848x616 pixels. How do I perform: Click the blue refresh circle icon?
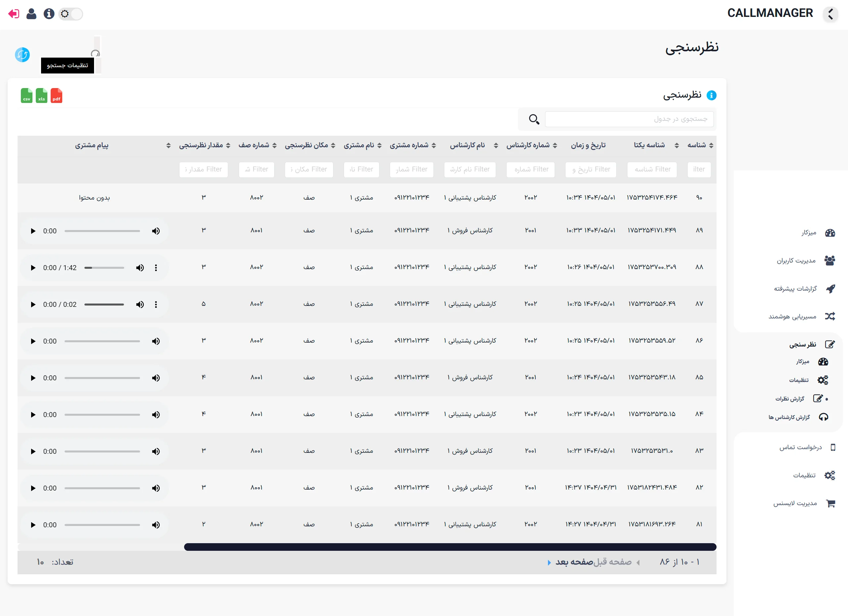(x=23, y=55)
